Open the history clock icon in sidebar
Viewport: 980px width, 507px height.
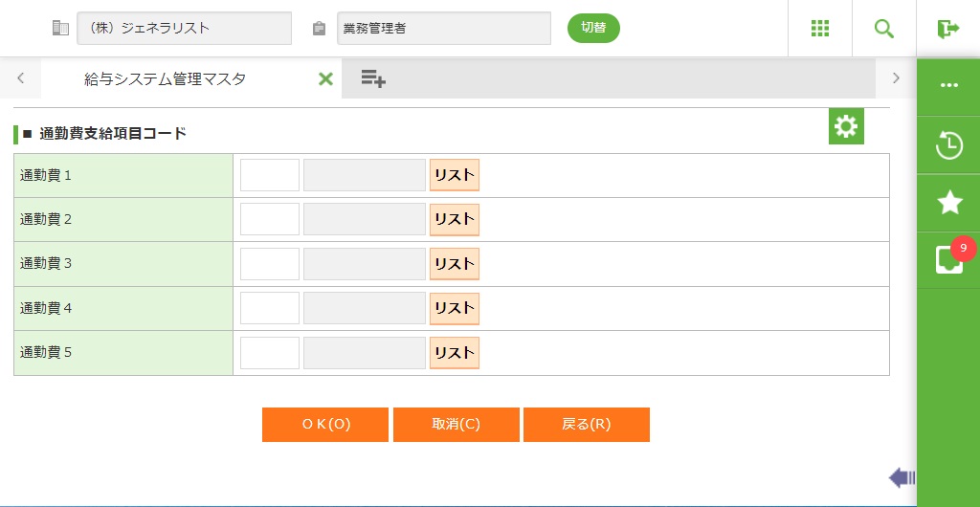948,145
